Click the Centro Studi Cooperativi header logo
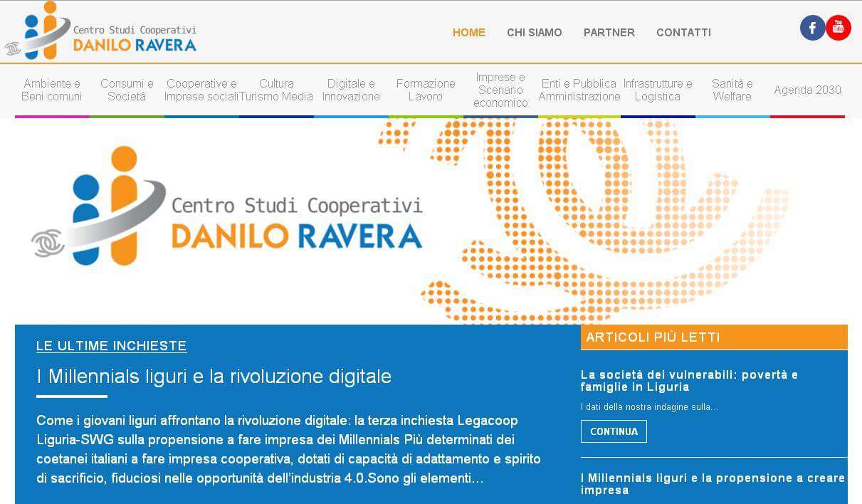This screenshot has height=504, width=862. [100, 31]
